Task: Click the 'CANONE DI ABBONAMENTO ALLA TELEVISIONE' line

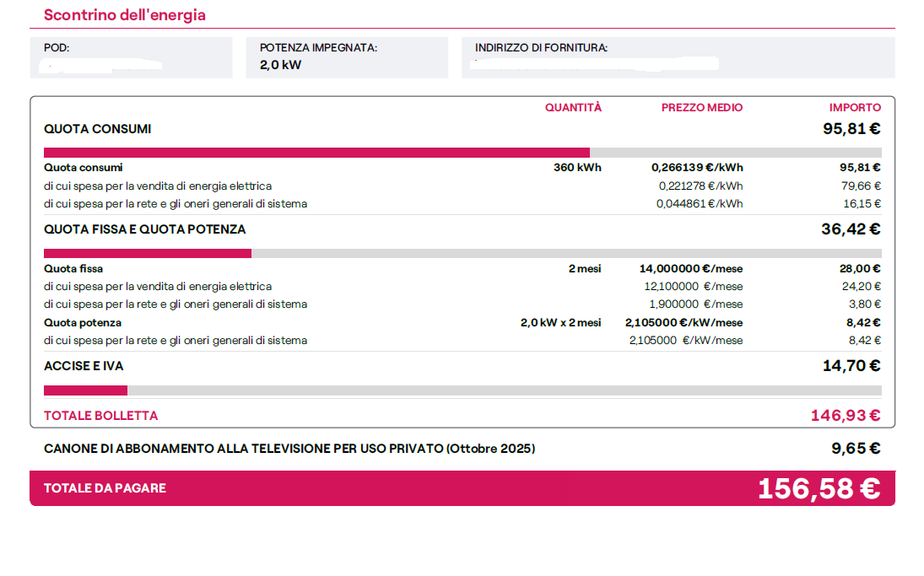Action: (289, 449)
